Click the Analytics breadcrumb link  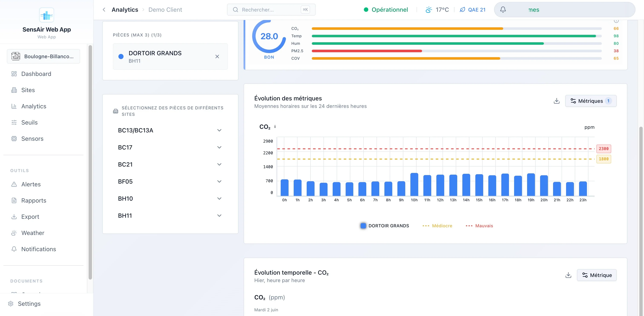point(125,10)
